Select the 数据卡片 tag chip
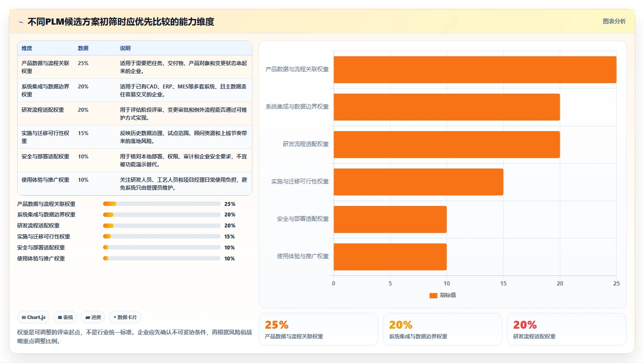This screenshot has height=363, width=644. click(x=125, y=317)
